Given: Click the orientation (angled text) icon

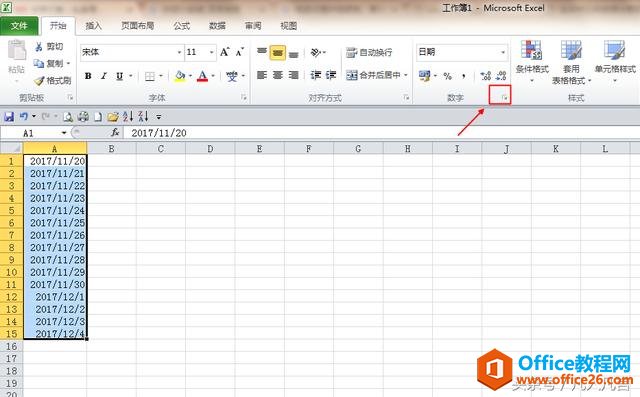Looking at the screenshot, I should click(316, 52).
